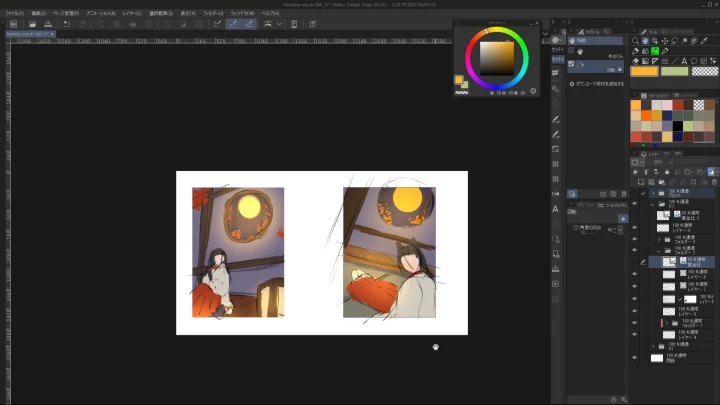Toggle visibility eye of Folder 3
720x405 pixels.
tap(634, 239)
